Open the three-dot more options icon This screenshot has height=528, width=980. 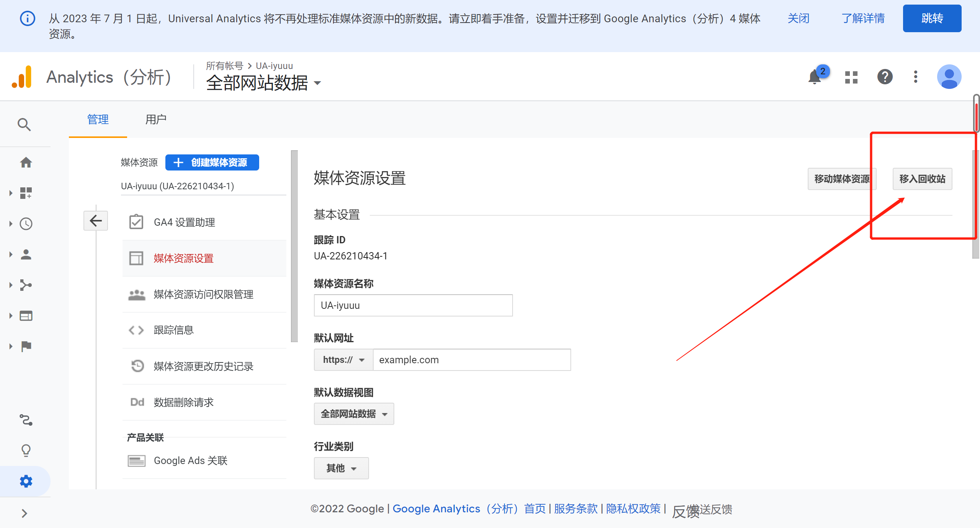pos(916,77)
